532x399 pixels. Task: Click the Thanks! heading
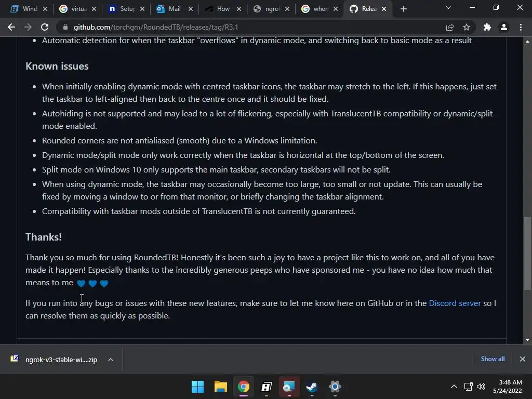[44, 237]
